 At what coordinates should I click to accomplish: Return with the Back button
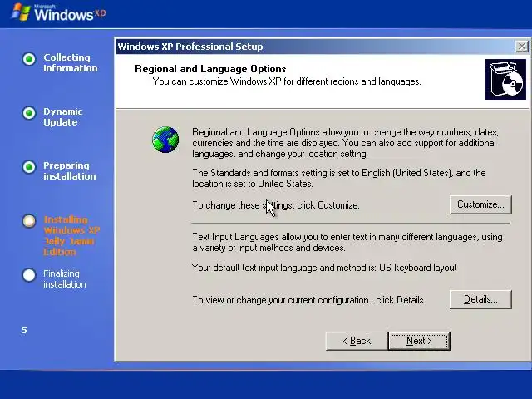(x=357, y=341)
